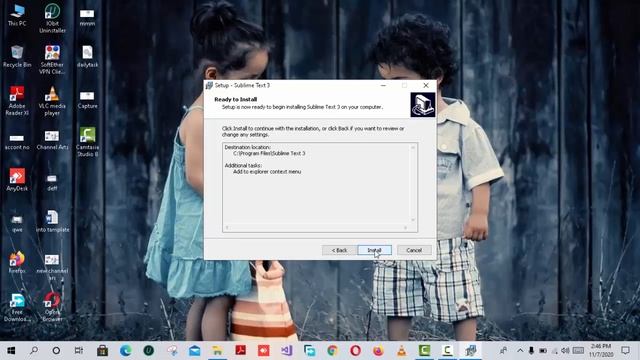Click the 'Destination location:' text
640x360 pixels.
[247, 147]
